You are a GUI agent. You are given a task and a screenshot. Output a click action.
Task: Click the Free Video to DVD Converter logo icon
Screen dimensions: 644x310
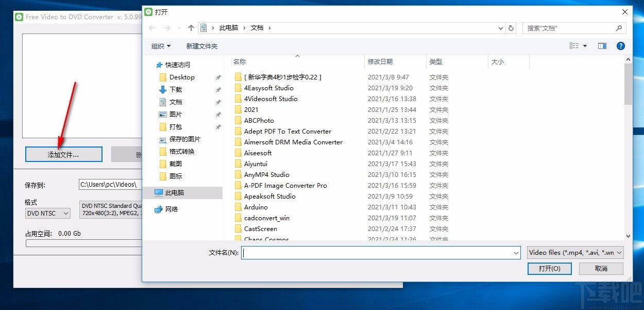pos(19,17)
